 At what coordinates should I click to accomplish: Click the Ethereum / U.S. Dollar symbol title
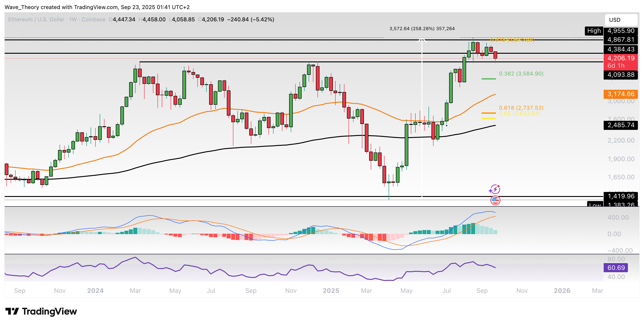coord(36,19)
